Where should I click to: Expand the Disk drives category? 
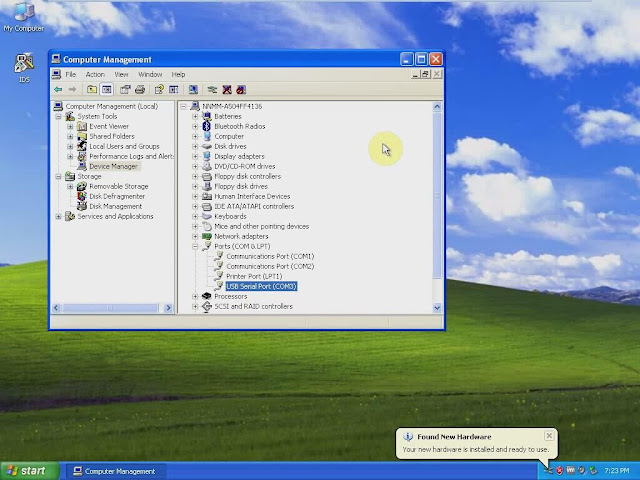(x=195, y=146)
